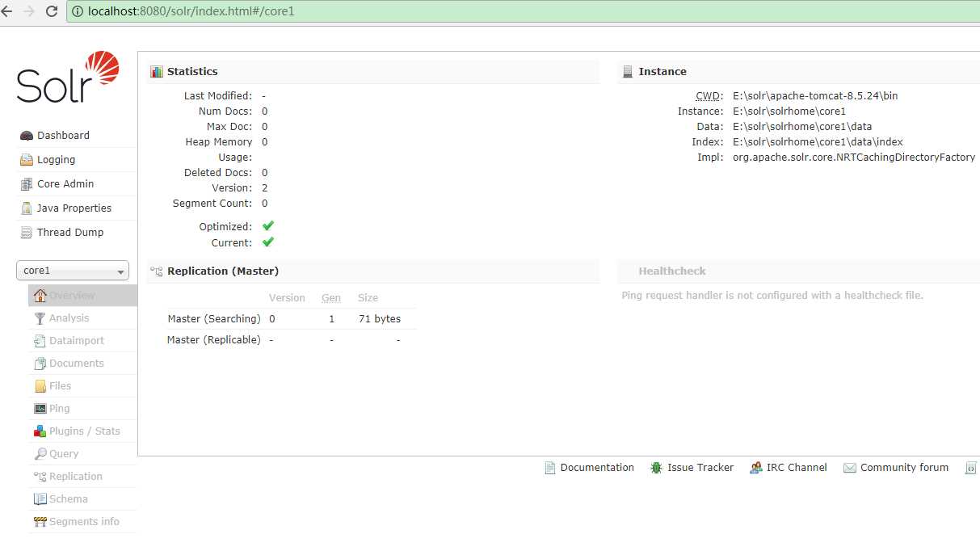Viewport: 980px width, 551px height.
Task: Click the site info icon in address bar
Action: click(78, 11)
